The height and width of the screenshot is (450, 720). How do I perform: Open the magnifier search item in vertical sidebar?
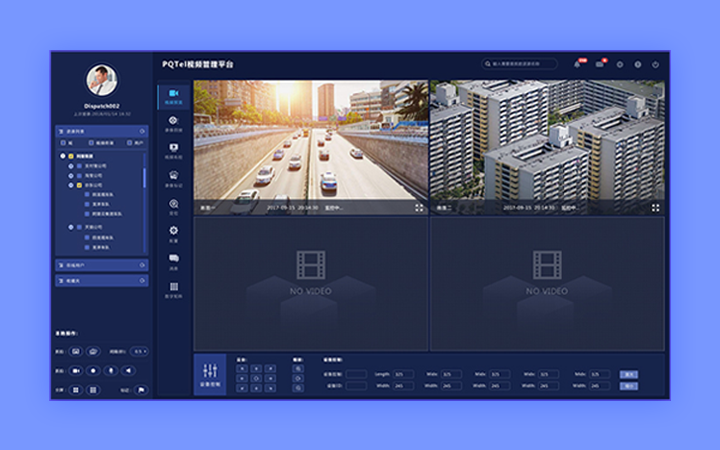click(x=174, y=207)
